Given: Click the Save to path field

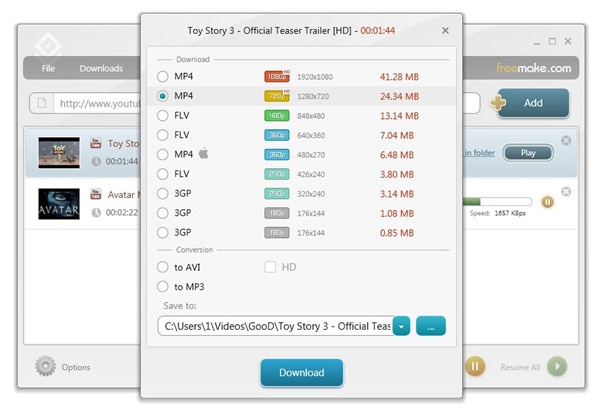Looking at the screenshot, I should click(x=276, y=326).
